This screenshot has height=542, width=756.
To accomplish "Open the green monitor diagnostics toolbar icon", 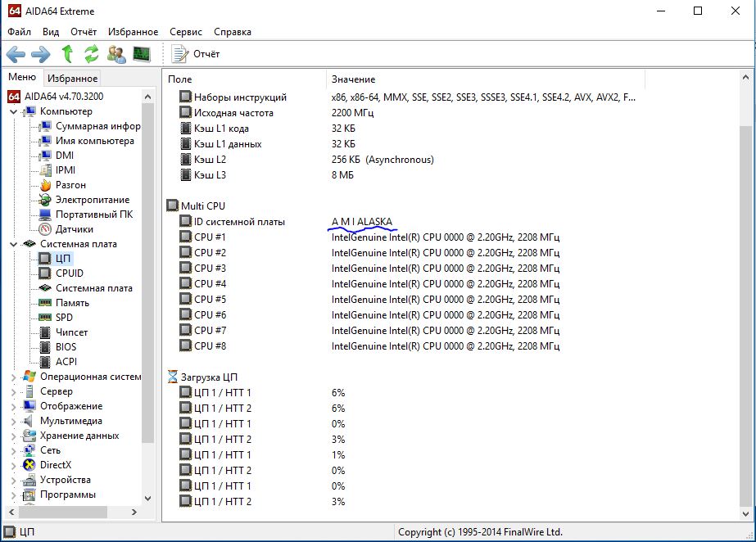I will pyautogui.click(x=142, y=54).
